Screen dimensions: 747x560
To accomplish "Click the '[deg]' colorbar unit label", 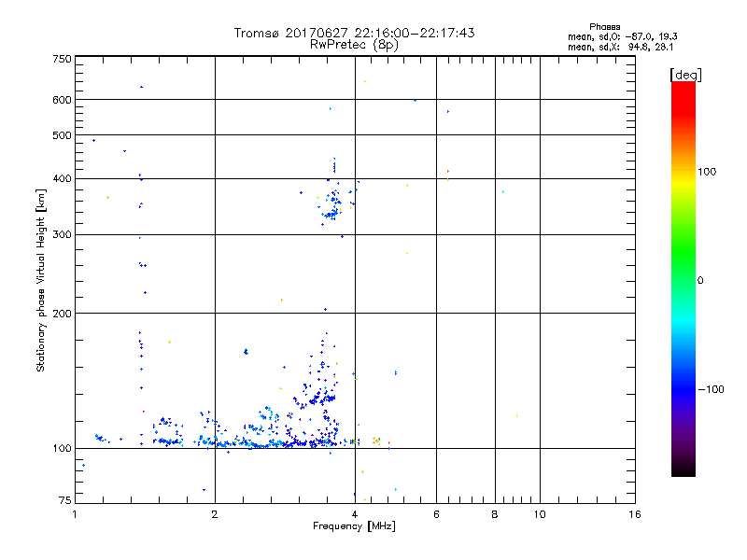I will (x=685, y=75).
